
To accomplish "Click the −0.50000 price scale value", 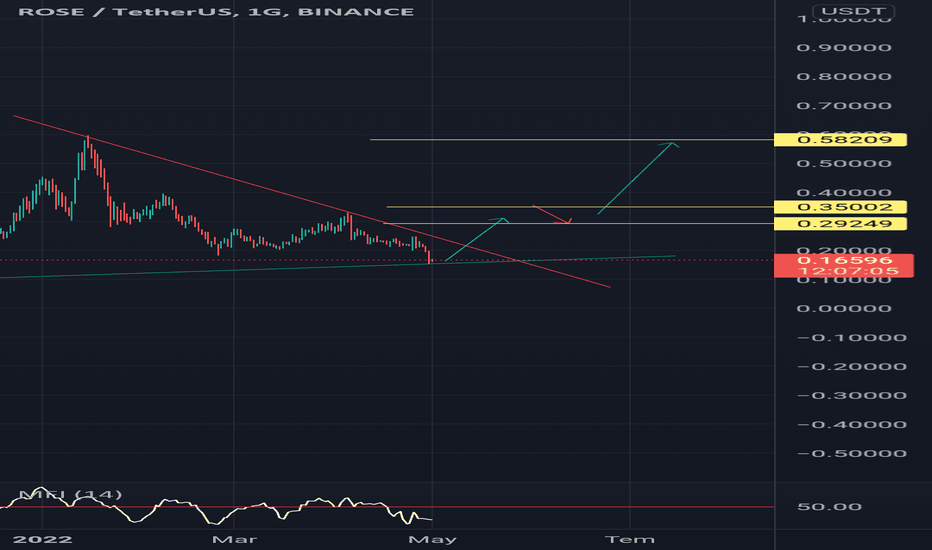I will point(851,454).
